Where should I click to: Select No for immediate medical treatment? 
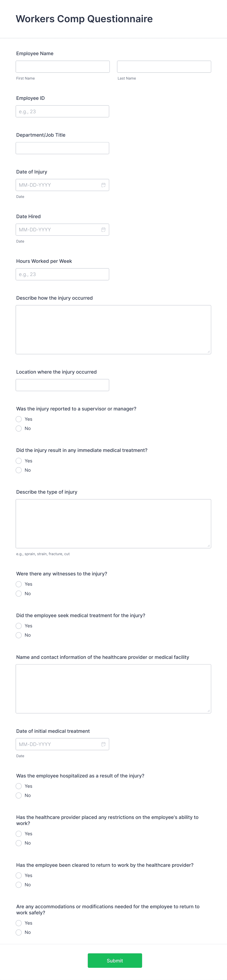click(x=19, y=470)
